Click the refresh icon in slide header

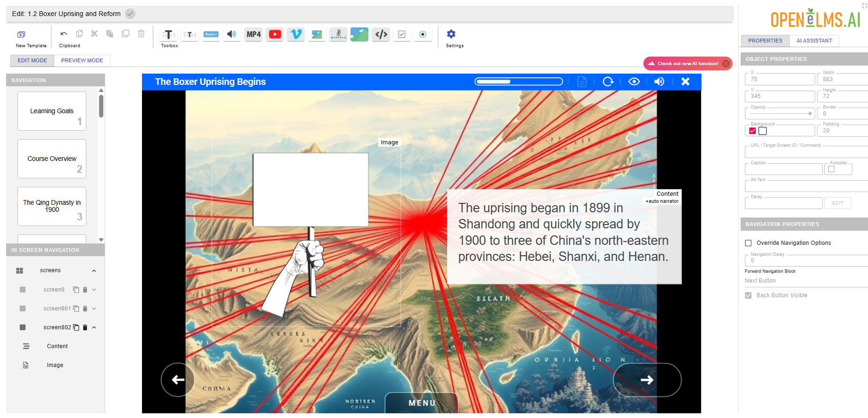(x=608, y=82)
